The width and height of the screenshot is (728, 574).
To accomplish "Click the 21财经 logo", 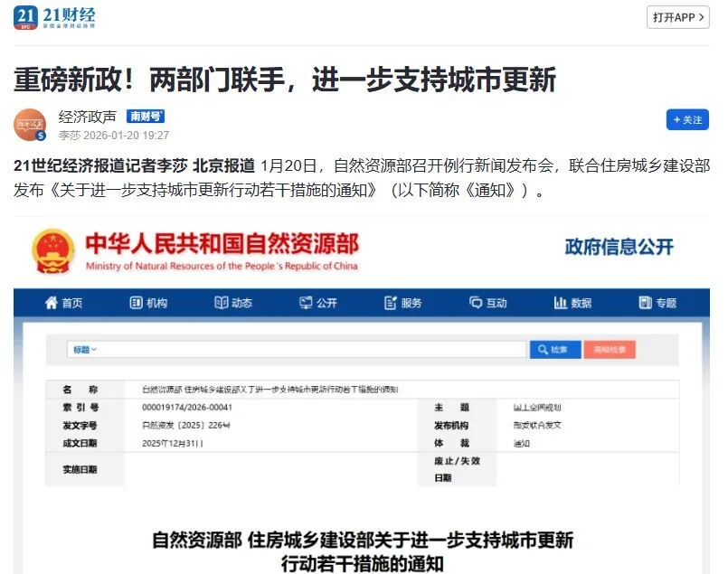I will click(x=54, y=18).
